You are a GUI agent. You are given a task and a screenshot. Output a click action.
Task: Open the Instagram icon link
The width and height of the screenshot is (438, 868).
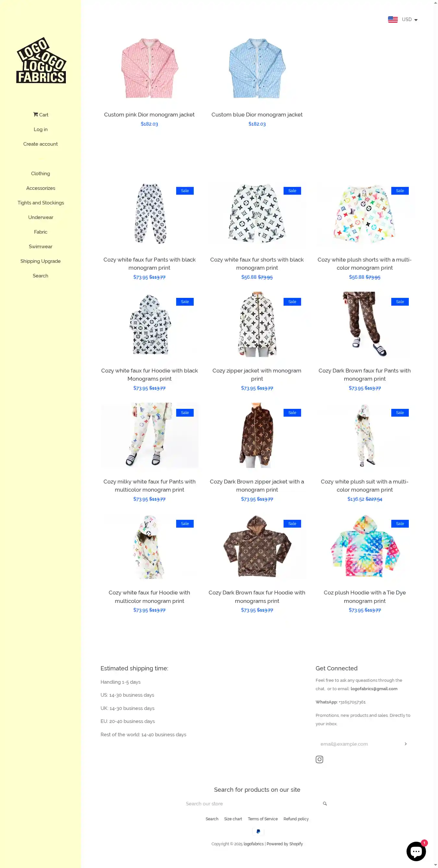click(319, 759)
